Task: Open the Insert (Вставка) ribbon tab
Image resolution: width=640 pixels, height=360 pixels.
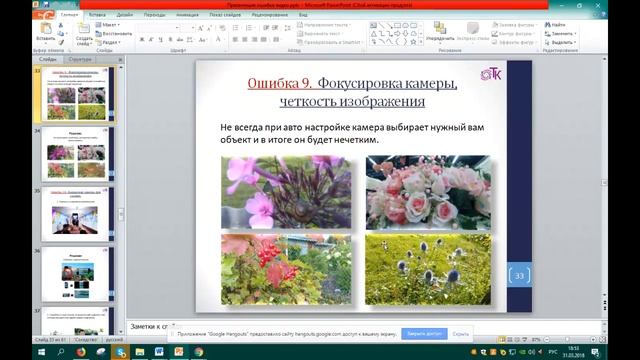Action: click(x=97, y=15)
